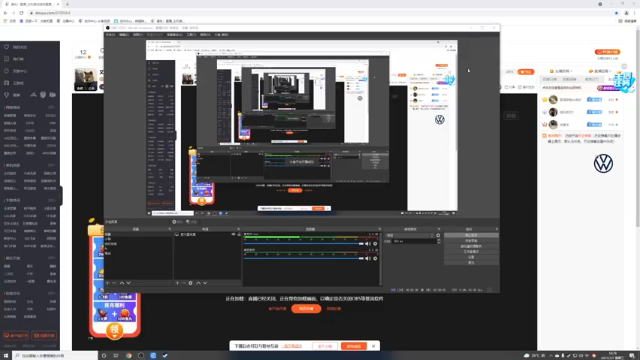The width and height of the screenshot is (640, 360).
Task: Bookmark this page with the star icon
Action: (x=616, y=13)
